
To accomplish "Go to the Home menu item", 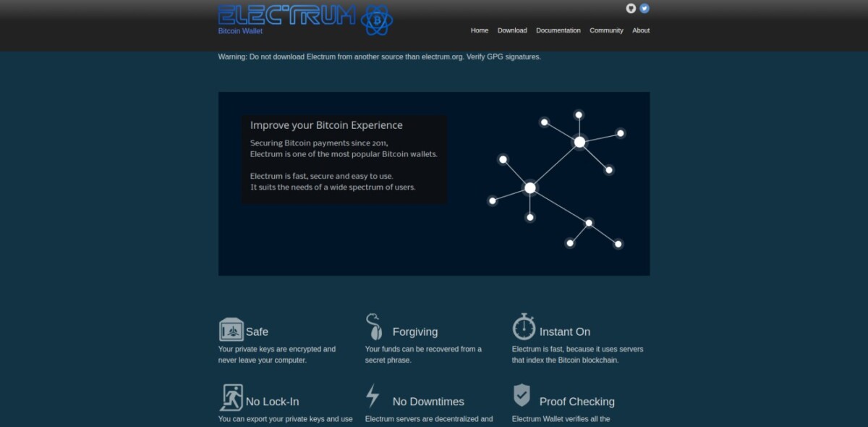I will 480,30.
